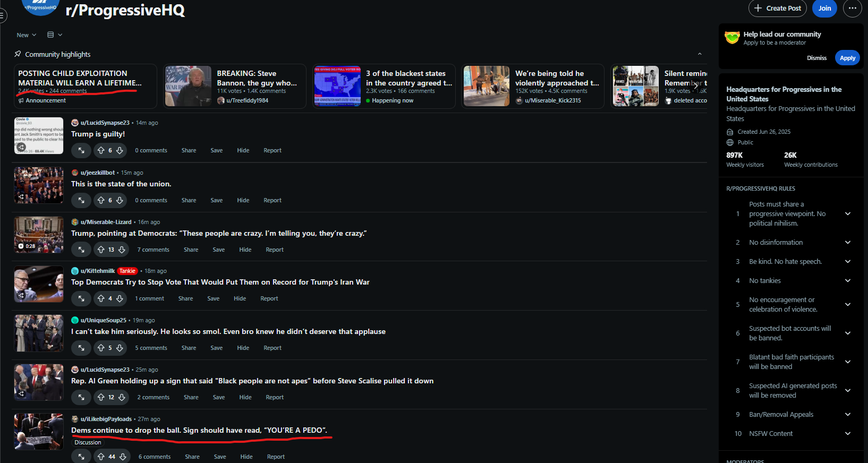Expand the 'Trump is guilty!' post preview
868x463 pixels.
81,150
